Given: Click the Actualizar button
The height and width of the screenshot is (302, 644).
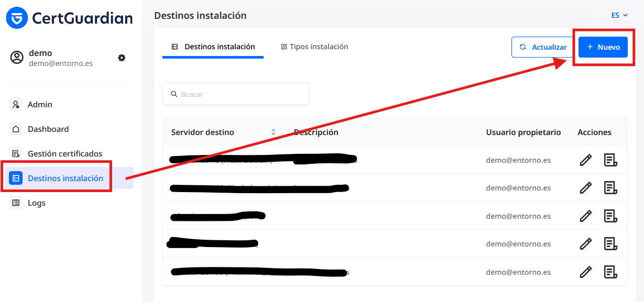Looking at the screenshot, I should tap(543, 47).
